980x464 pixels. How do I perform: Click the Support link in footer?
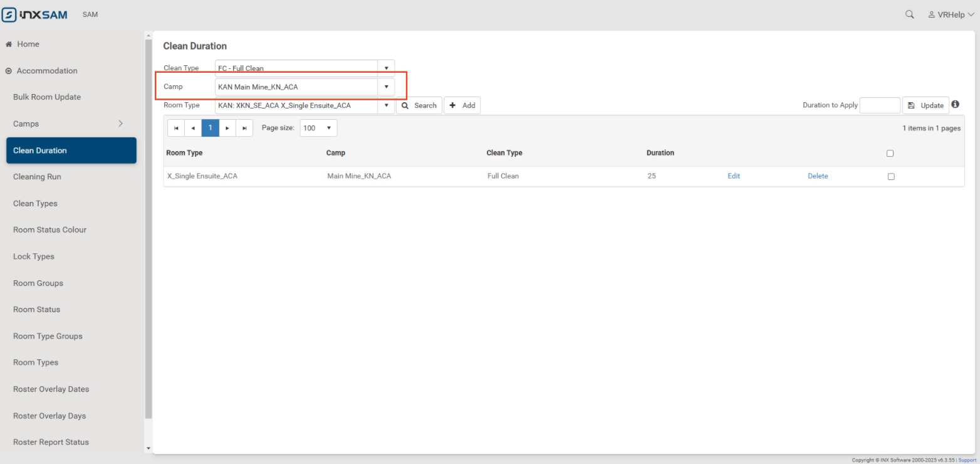(x=967, y=460)
